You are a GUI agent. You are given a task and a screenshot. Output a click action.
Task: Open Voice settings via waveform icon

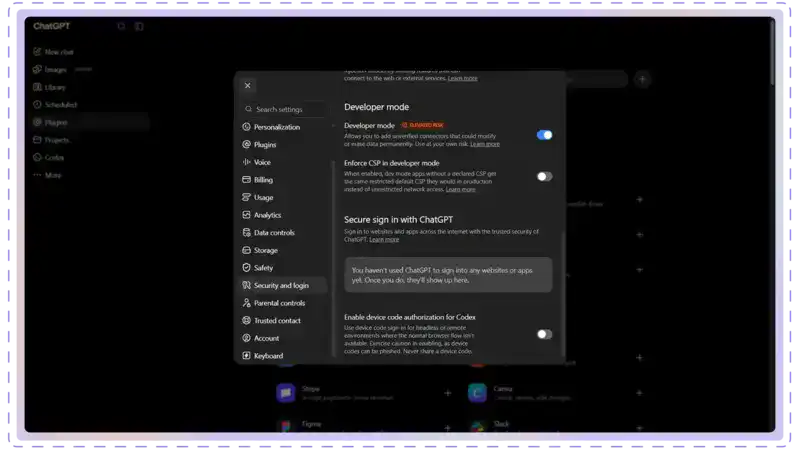coord(246,162)
